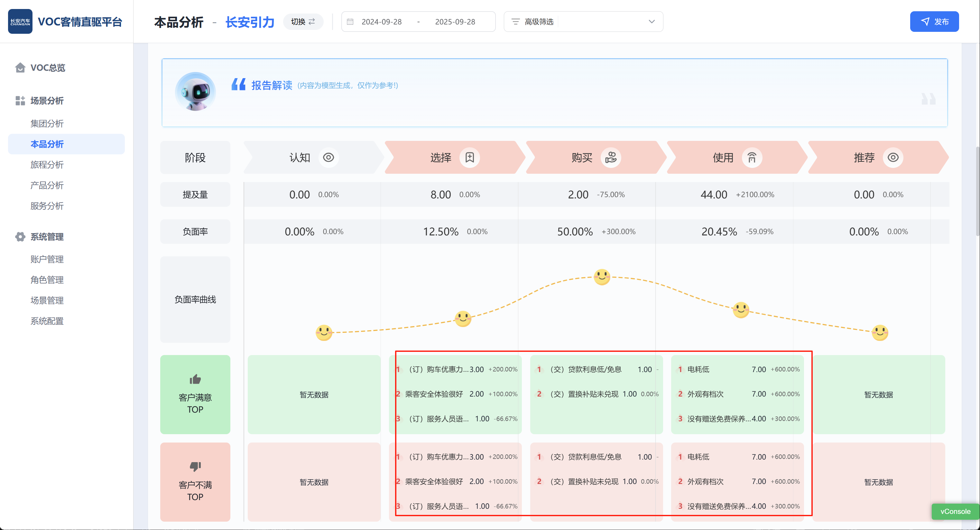Click the robot avatar in report panel
This screenshot has width=980, height=530.
coord(196,92)
